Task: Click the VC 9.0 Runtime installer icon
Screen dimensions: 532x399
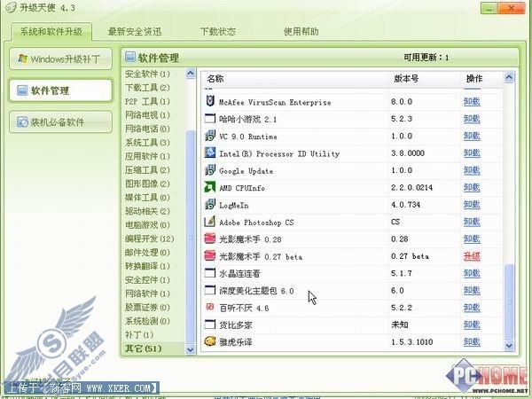Action: 210,136
